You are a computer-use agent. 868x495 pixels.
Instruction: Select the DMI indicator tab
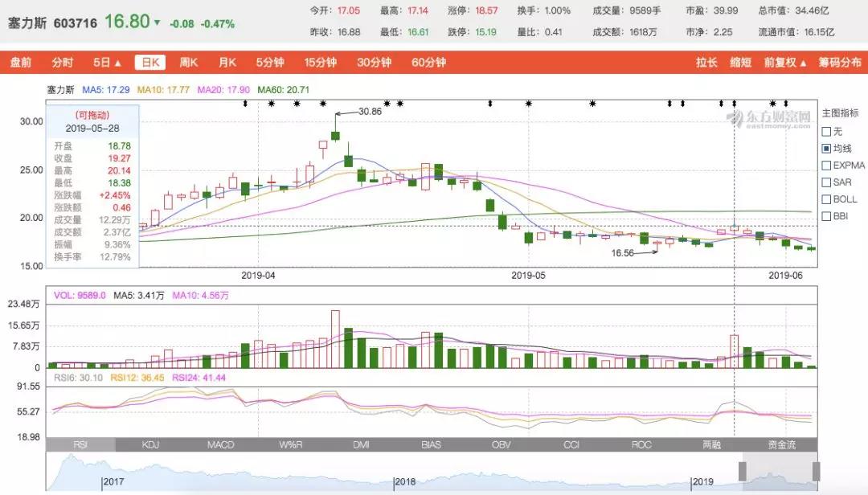[361, 444]
